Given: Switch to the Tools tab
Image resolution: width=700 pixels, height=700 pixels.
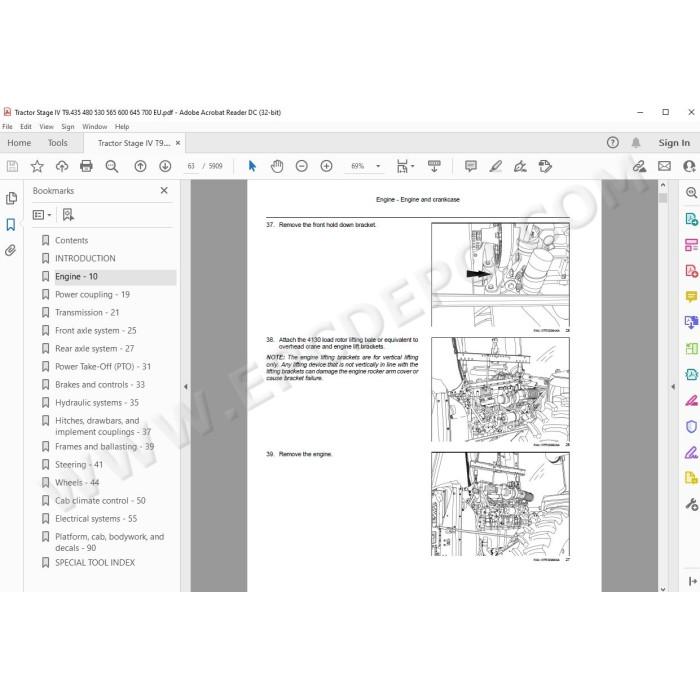Looking at the screenshot, I should [x=58, y=143].
